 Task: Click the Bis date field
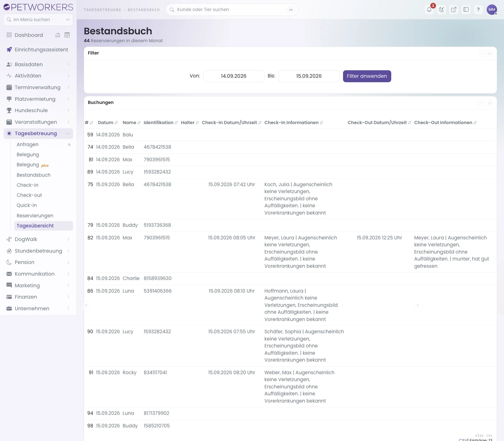tap(309, 76)
